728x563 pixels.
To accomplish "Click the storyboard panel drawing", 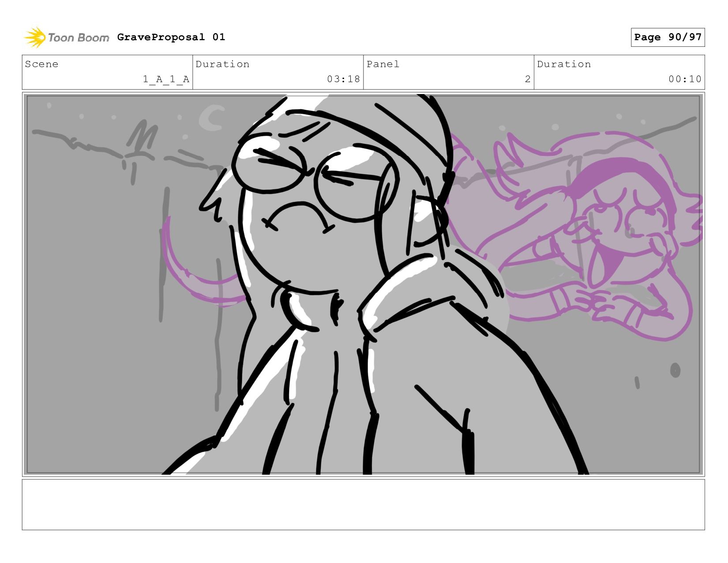I will pos(363,284).
